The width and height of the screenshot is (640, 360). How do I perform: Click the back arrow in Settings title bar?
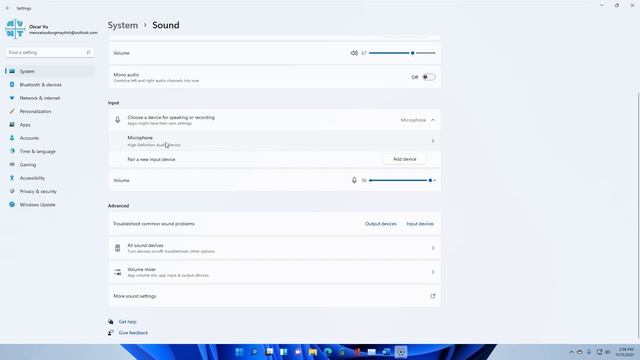(8, 8)
